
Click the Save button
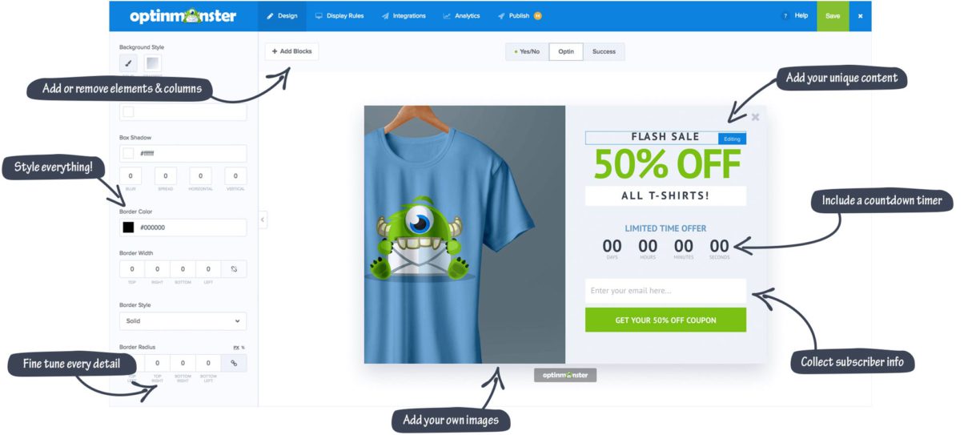click(833, 16)
